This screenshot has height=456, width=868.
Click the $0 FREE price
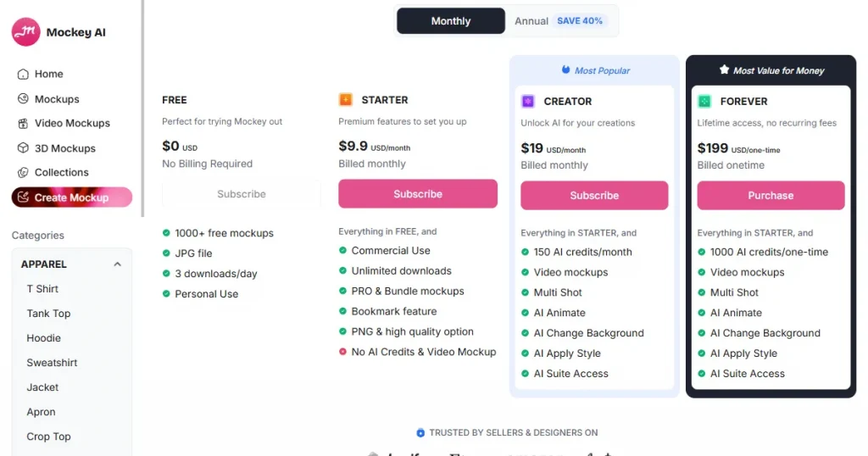click(170, 146)
